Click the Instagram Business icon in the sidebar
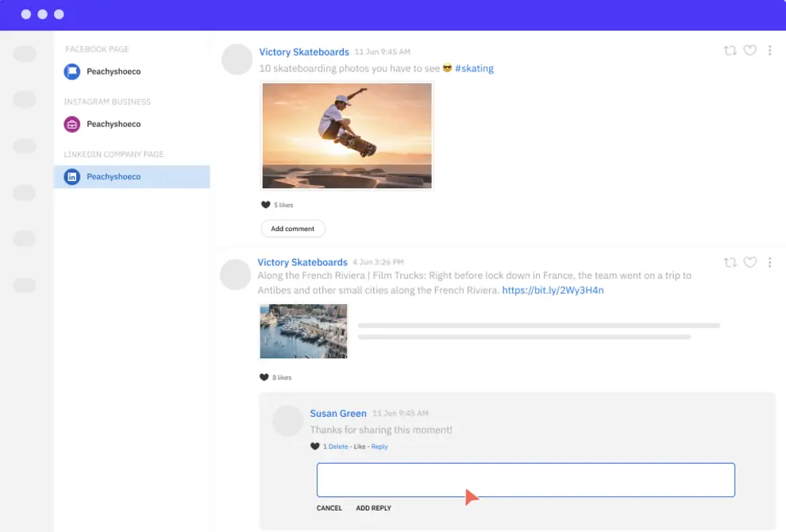The height and width of the screenshot is (532, 786). pyautogui.click(x=72, y=124)
